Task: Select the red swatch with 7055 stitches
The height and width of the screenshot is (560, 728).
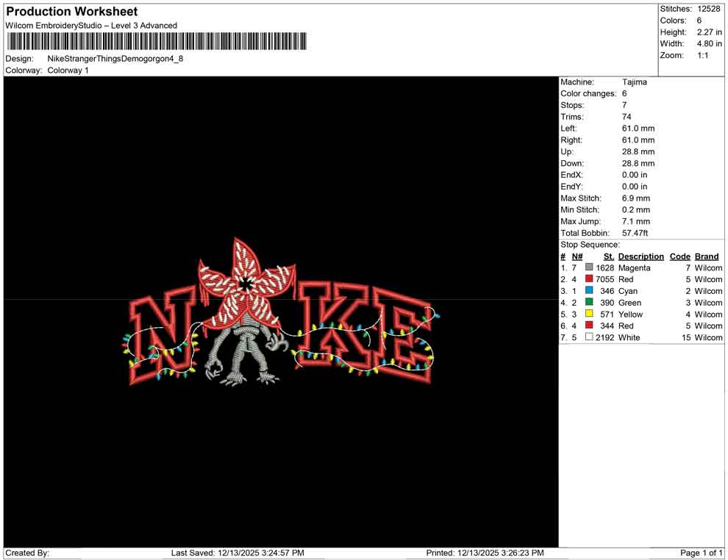Action: pyautogui.click(x=589, y=280)
